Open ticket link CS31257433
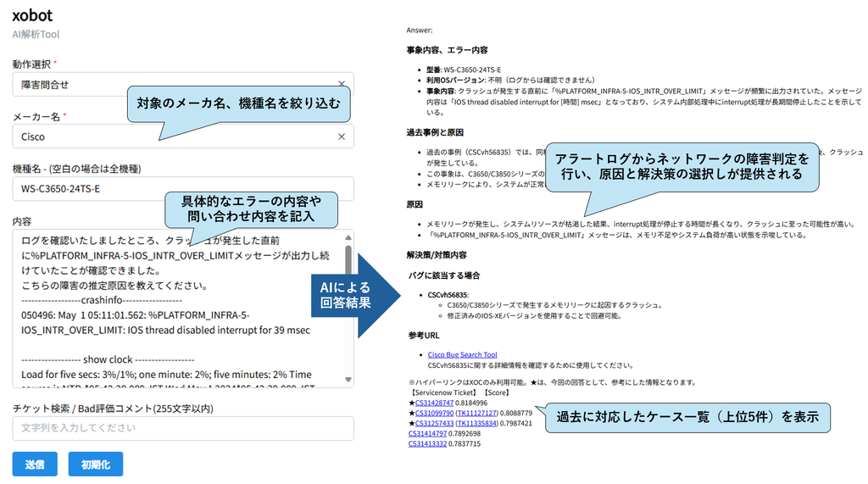The height and width of the screenshot is (484, 868). pos(435,424)
